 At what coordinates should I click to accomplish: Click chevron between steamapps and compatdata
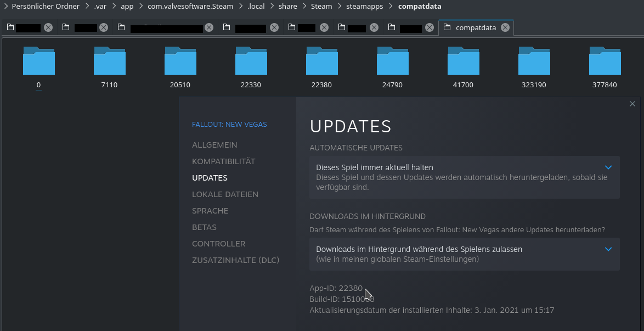(391, 7)
